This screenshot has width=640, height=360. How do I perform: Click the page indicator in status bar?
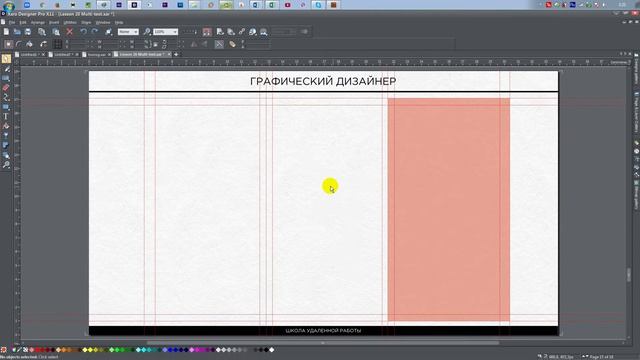point(600,357)
